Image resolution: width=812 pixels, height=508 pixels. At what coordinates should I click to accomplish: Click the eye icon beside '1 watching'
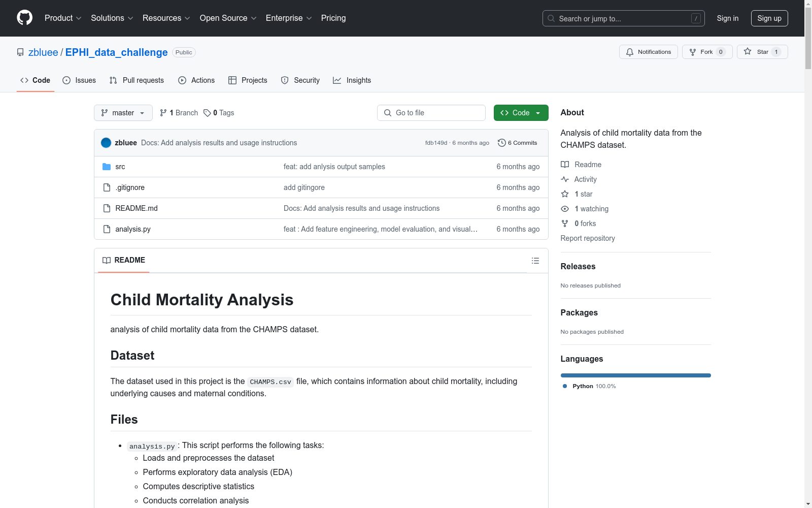[565, 209]
